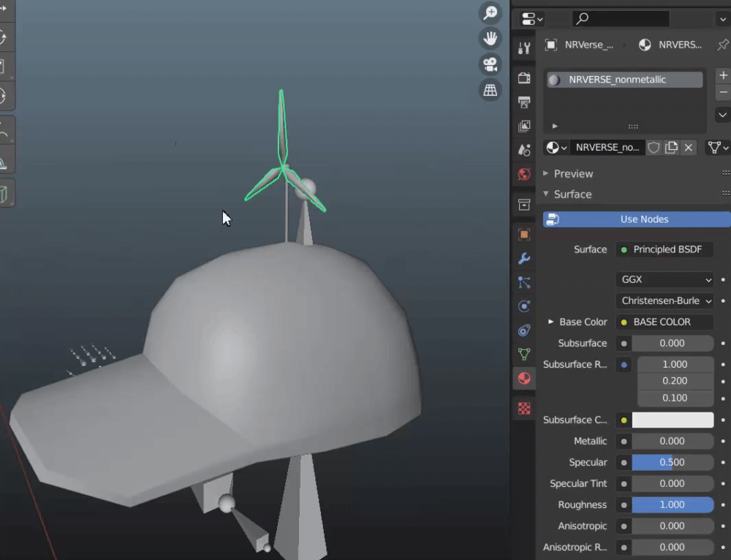Image resolution: width=731 pixels, height=560 pixels.
Task: Open the Particles properties tab
Action: coord(524,283)
